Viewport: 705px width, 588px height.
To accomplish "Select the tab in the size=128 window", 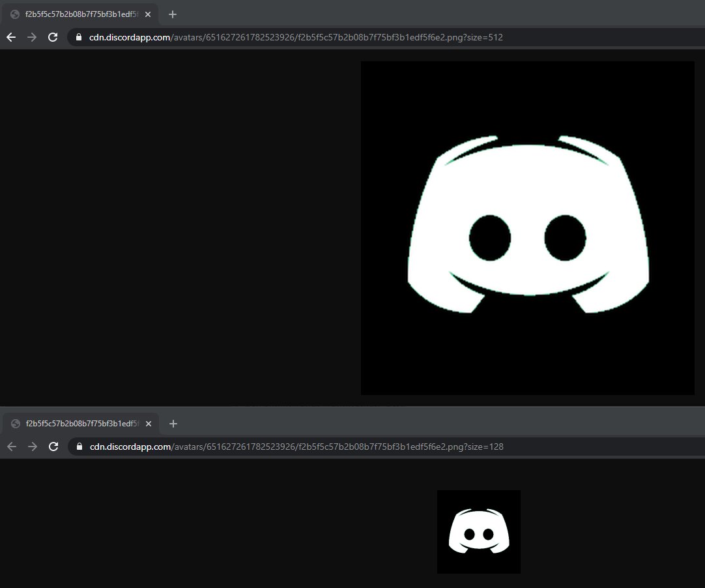I will pos(81,424).
